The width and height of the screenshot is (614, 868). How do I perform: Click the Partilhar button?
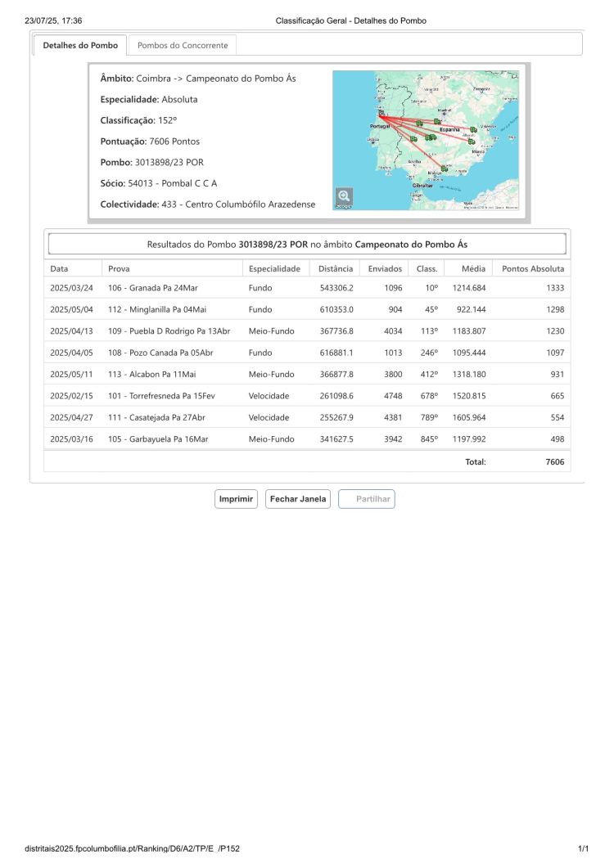click(x=367, y=499)
